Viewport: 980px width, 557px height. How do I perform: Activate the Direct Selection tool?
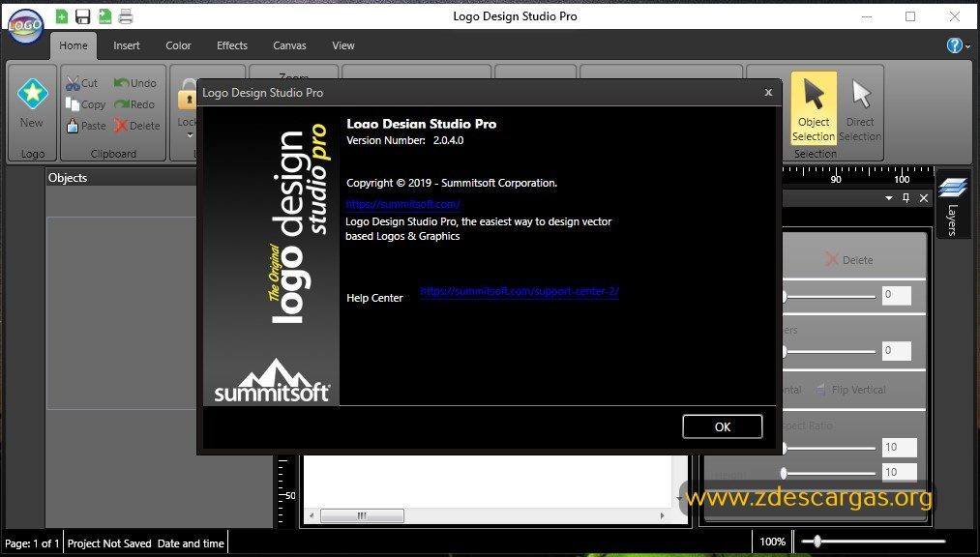point(860,108)
